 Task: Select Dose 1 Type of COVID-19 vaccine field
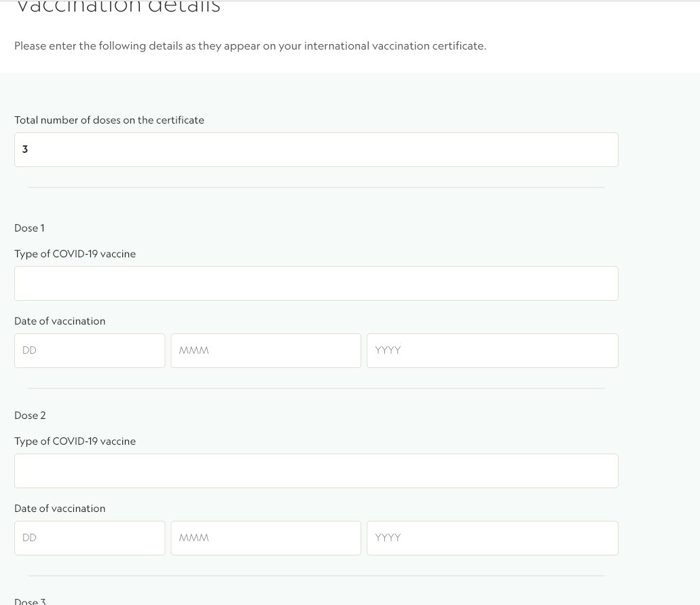click(x=316, y=284)
